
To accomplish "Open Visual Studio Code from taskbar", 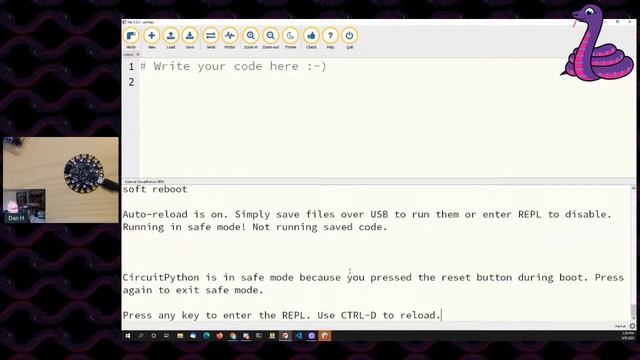I will (x=298, y=336).
